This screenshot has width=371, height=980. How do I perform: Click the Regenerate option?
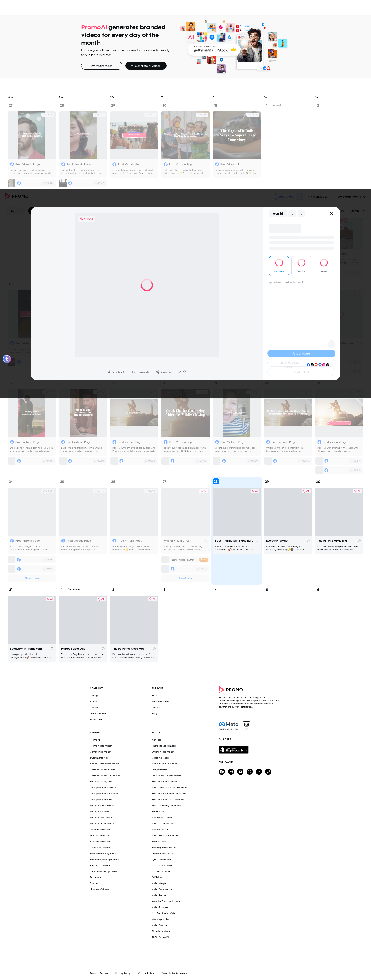pyautogui.click(x=140, y=372)
